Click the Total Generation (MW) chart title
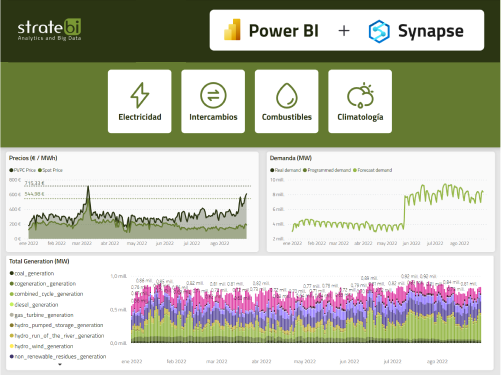Viewport: 501px width, 375px height. (39, 261)
